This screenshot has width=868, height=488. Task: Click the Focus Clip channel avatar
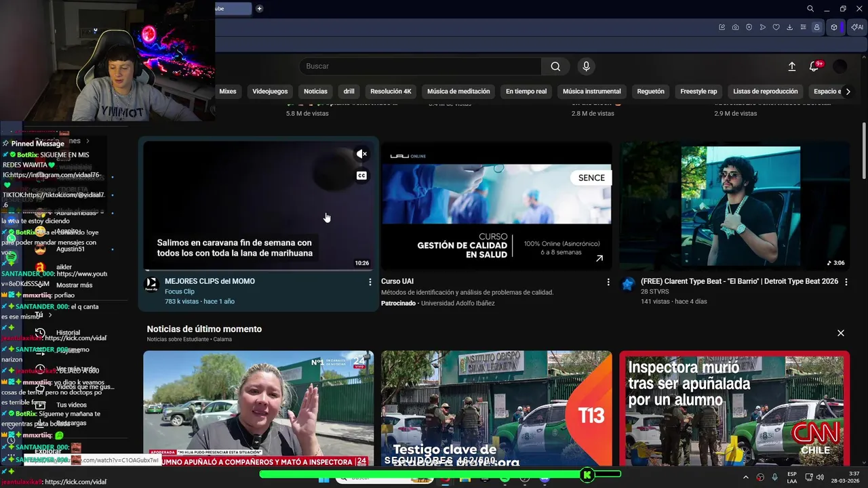[152, 283]
